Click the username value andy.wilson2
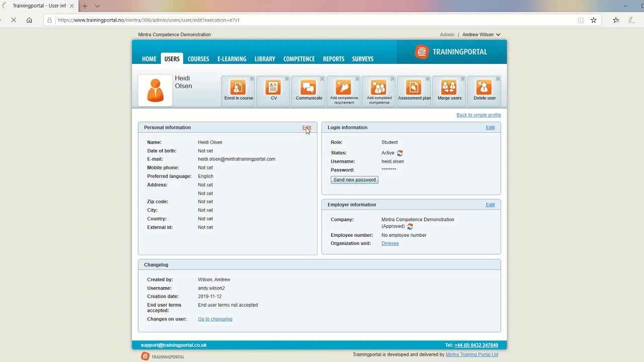Screen dimensions: 644x362 point(211,288)
